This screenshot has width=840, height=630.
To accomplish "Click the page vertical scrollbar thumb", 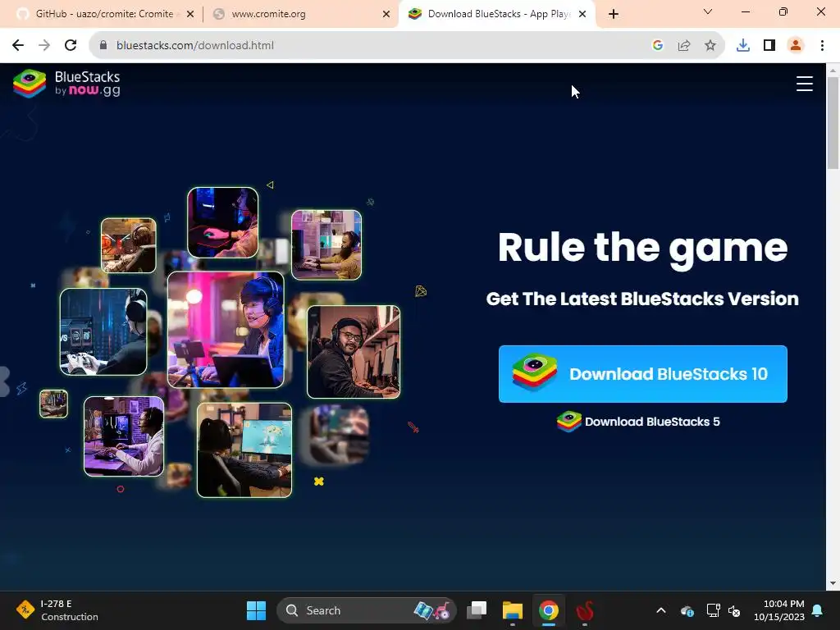I will coord(833,123).
